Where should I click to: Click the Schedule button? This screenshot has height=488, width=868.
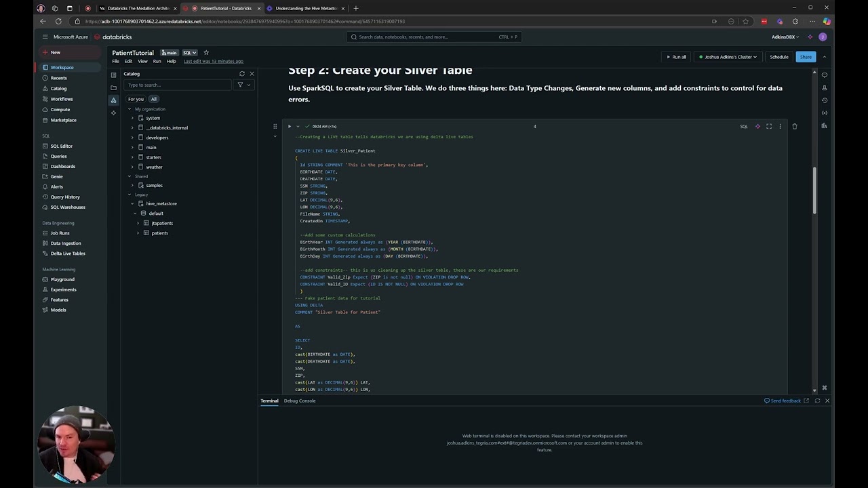[779, 57]
